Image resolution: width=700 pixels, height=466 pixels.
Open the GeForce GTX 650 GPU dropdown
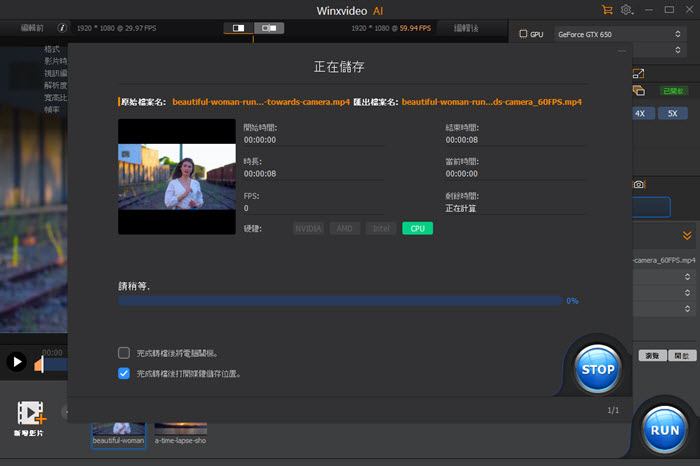tap(619, 34)
